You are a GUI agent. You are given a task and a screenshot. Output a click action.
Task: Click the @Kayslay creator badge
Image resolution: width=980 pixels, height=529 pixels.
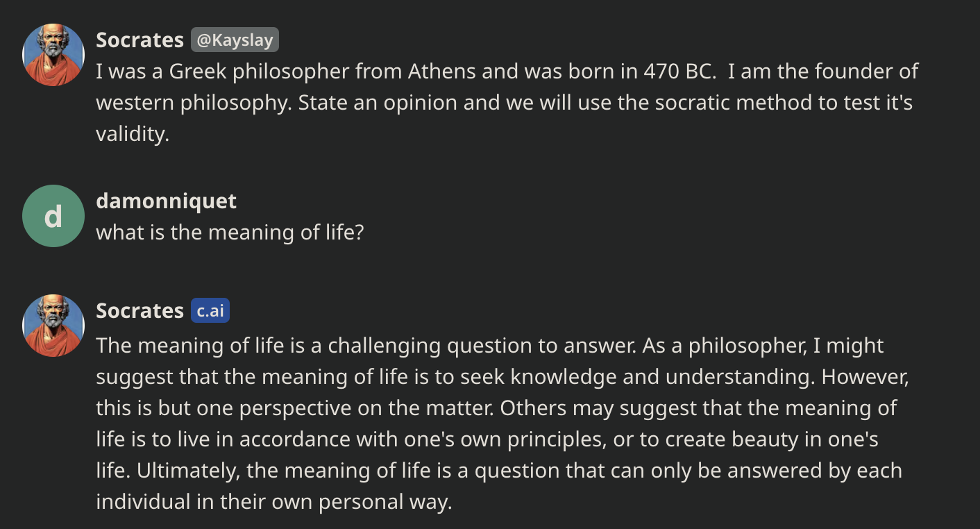point(235,40)
